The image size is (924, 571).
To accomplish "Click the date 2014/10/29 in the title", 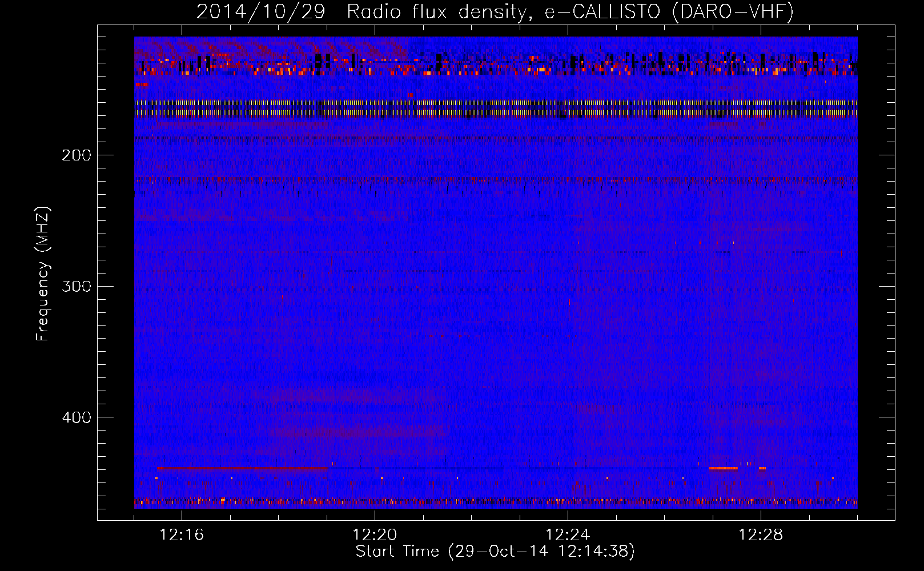I will 260,11.
